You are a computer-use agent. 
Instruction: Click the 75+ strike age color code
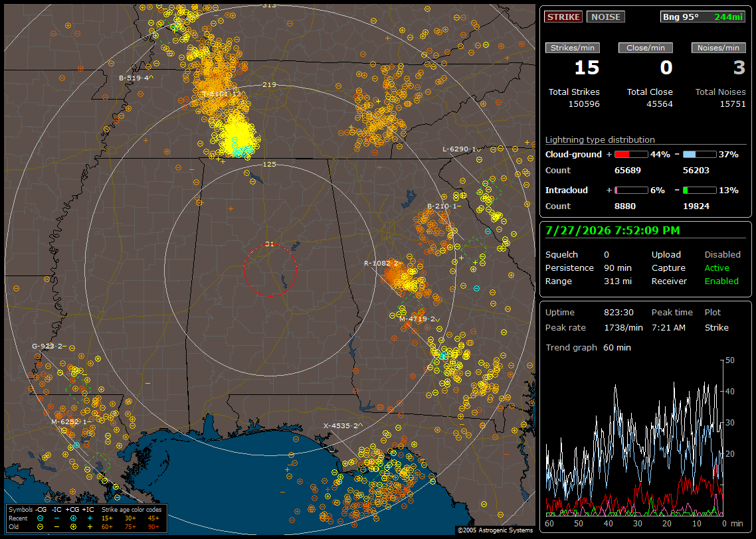130,527
